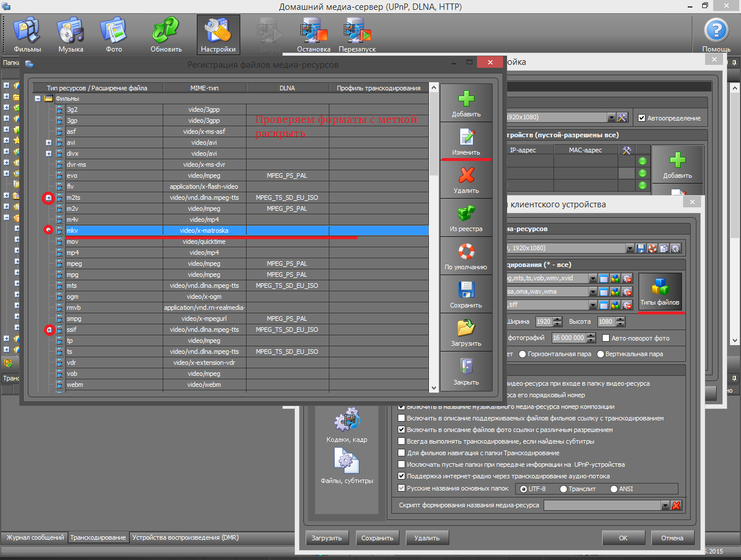Click the Остановка server stop icon
Image resolution: width=741 pixels, height=560 pixels.
coord(313,34)
